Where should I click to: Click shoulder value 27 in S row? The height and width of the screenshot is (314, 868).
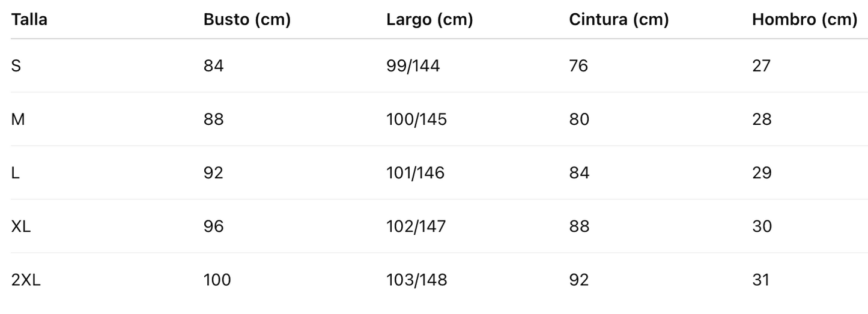[x=761, y=65]
